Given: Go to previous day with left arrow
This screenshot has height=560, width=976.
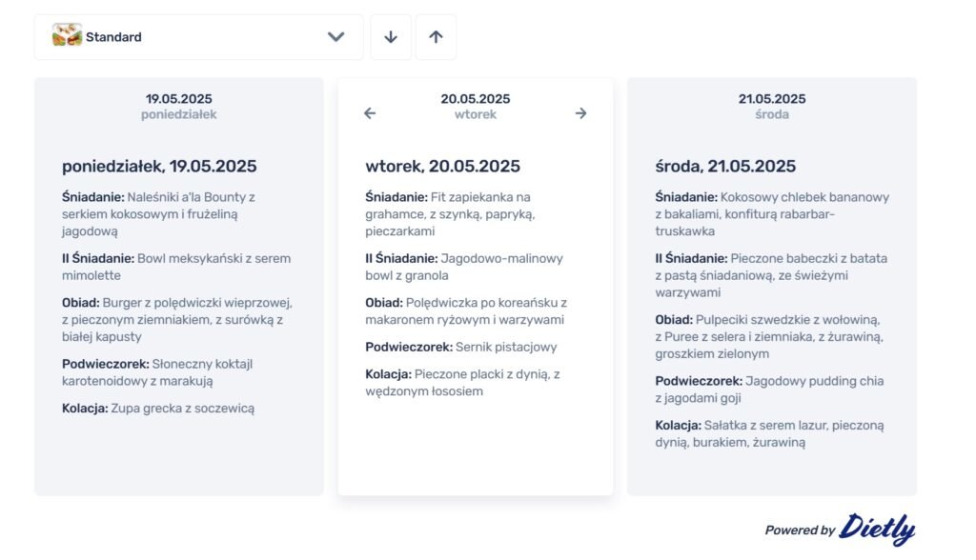Looking at the screenshot, I should click(370, 113).
